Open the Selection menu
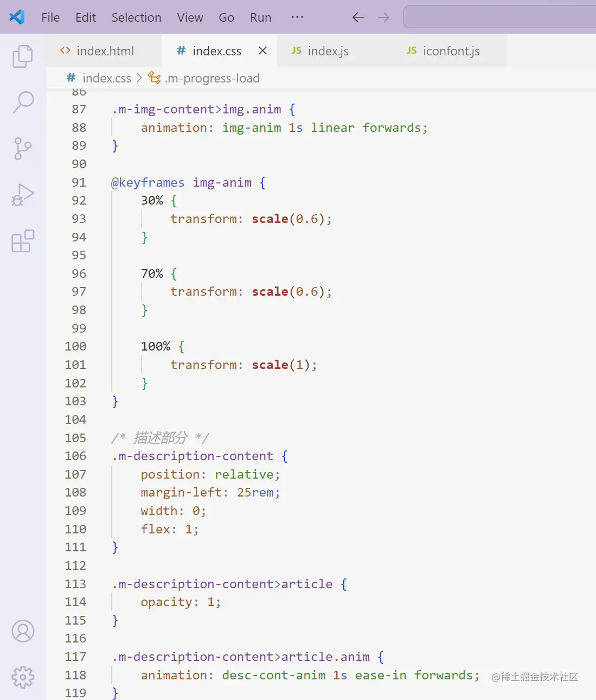Screen dimensions: 596x700 pyautogui.click(x=137, y=17)
